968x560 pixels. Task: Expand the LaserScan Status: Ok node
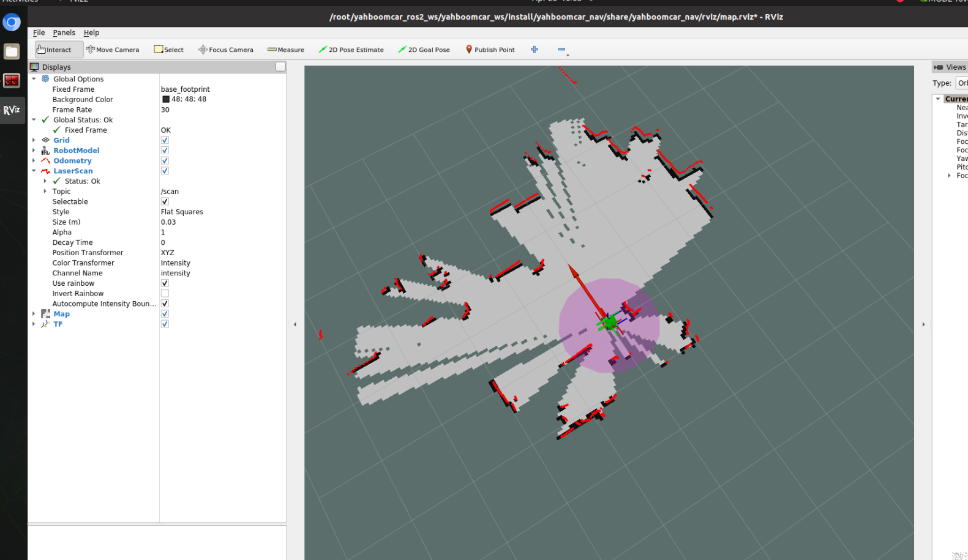click(45, 181)
